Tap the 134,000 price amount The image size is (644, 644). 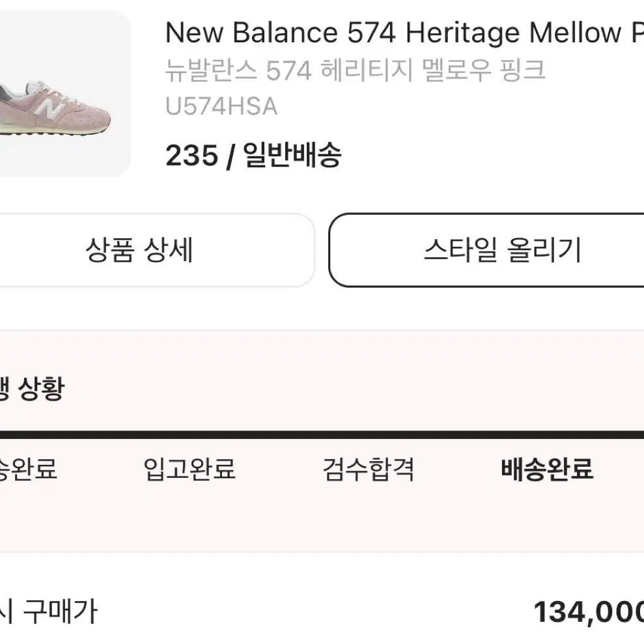[588, 612]
